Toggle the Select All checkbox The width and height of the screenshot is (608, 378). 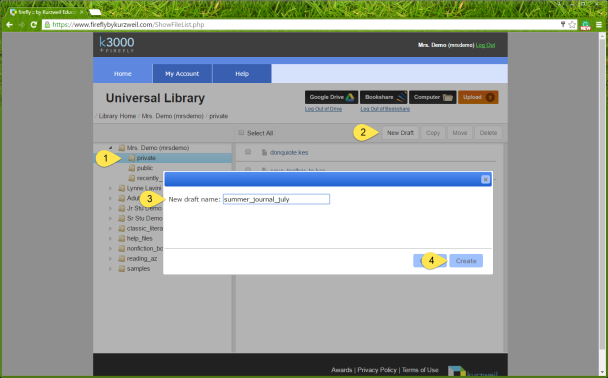point(241,133)
